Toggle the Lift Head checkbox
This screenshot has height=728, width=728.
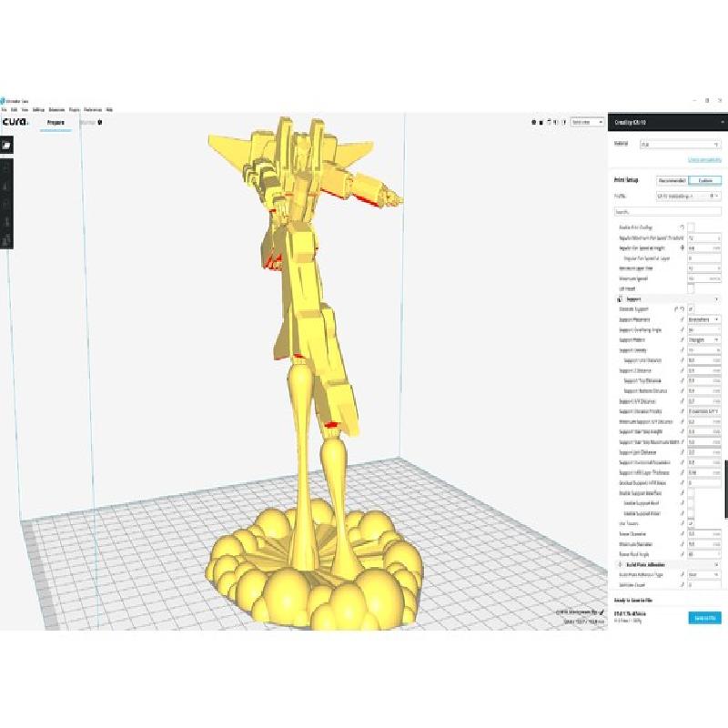[x=691, y=288]
